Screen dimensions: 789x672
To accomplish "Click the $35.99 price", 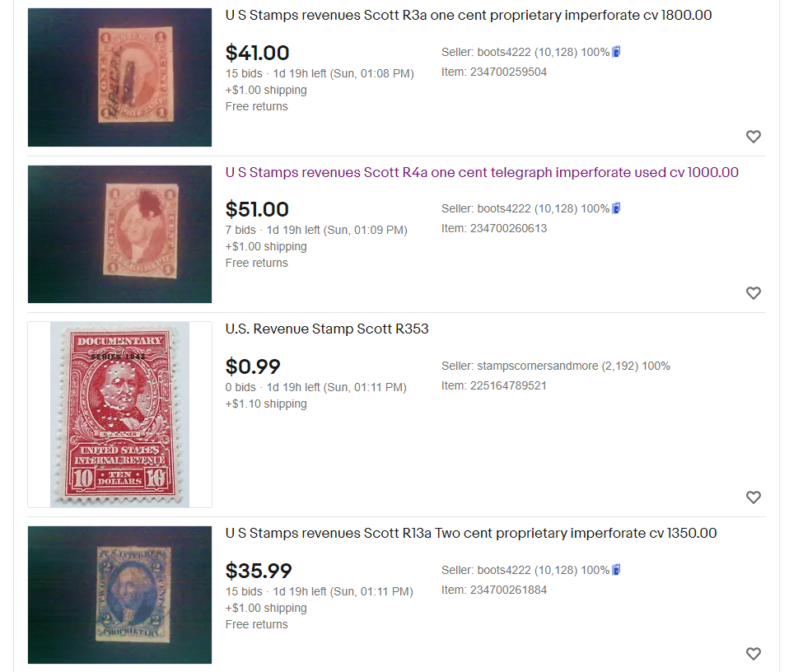I will (259, 571).
